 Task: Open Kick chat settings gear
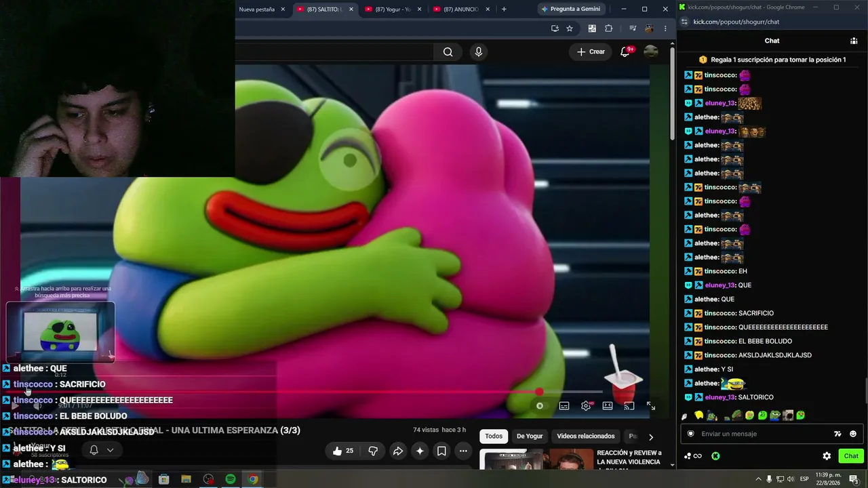tap(827, 456)
